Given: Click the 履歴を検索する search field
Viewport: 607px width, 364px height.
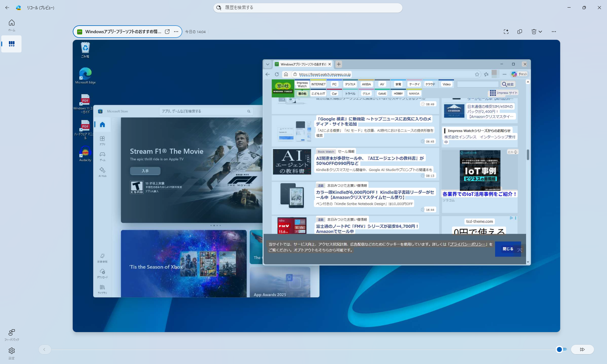Looking at the screenshot, I should (x=307, y=8).
